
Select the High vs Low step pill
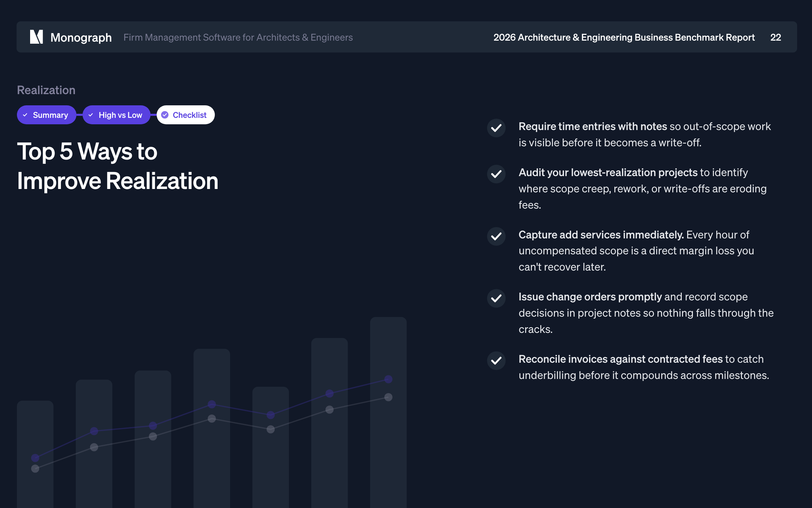117,115
